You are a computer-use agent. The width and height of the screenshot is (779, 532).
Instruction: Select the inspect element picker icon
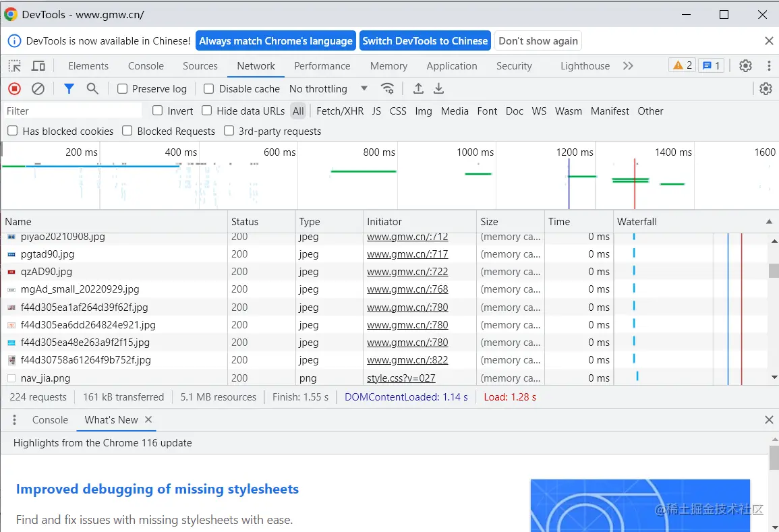14,65
